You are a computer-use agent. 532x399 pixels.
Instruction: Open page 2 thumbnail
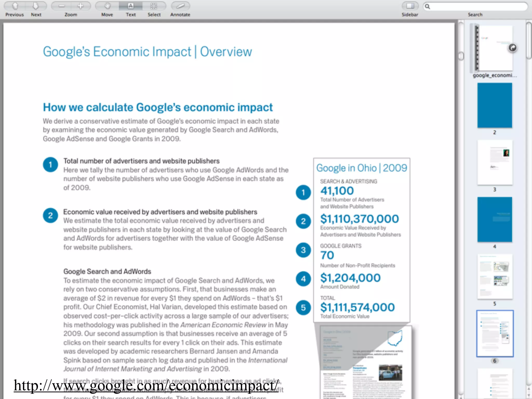[495, 105]
